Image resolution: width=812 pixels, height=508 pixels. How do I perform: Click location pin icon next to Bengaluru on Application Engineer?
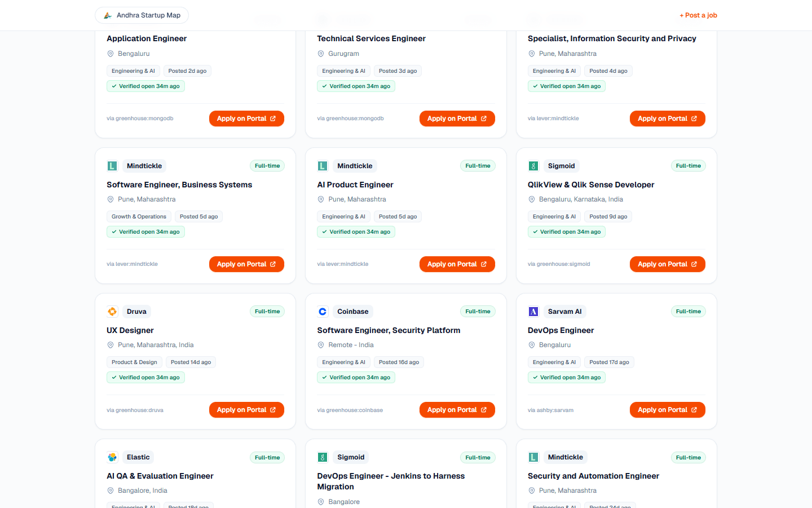[x=111, y=54]
